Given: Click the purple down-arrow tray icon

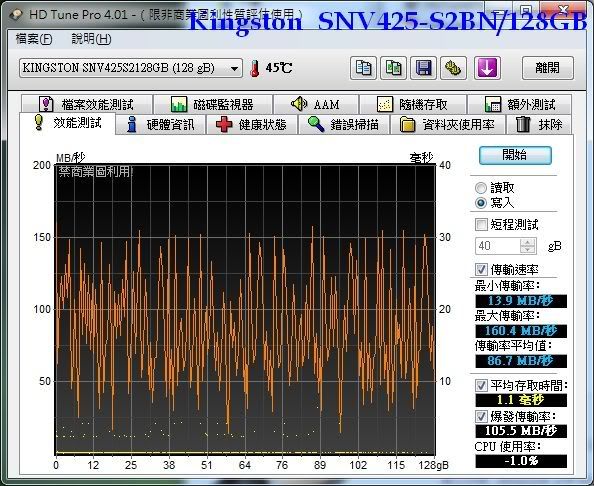Looking at the screenshot, I should tap(488, 68).
